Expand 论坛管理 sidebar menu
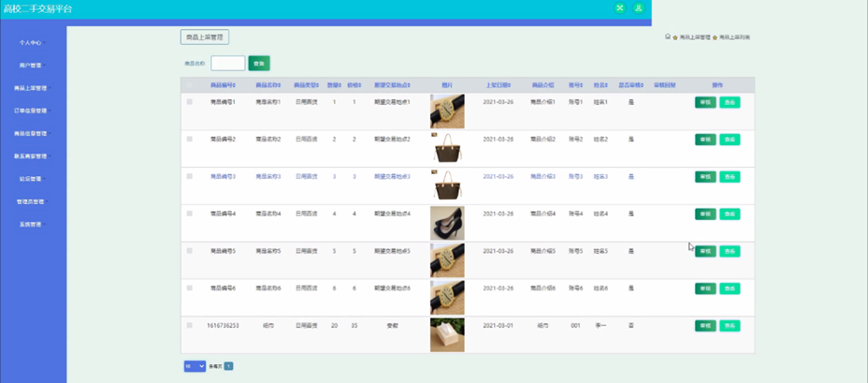868x383 pixels. click(34, 179)
